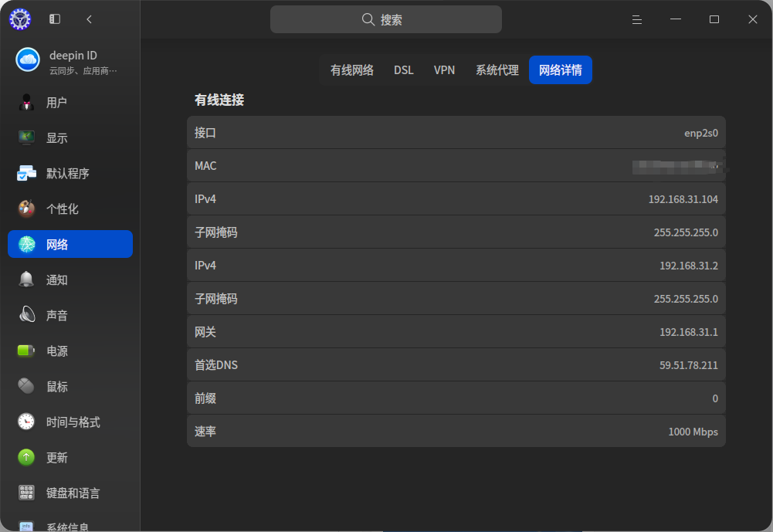Open the 更新 update arrow icon

coord(26,457)
